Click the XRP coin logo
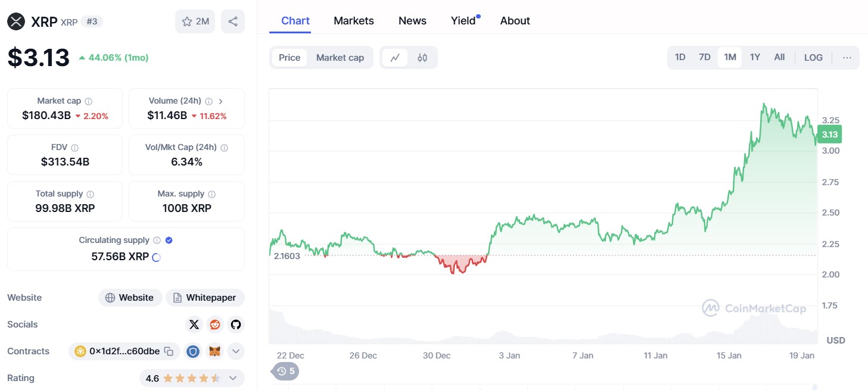Viewport: 868px width, 390px height. [16, 22]
